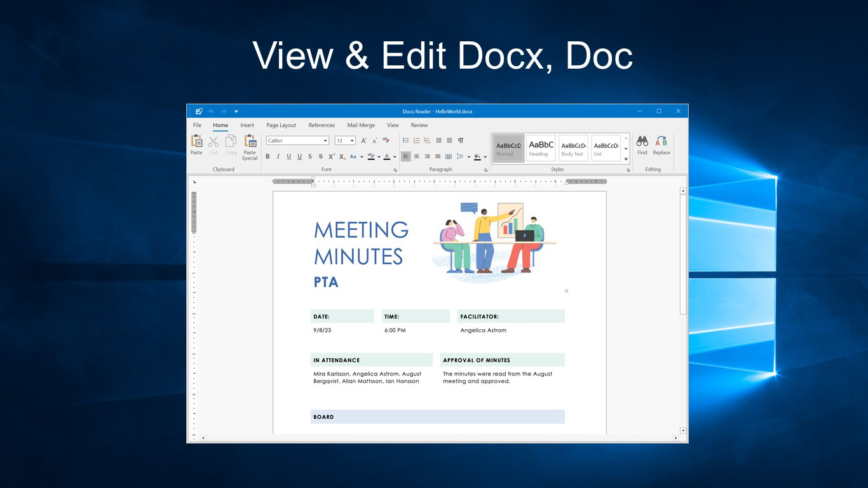Screen dimensions: 868x488
Task: Toggle italic formatting
Action: pyautogui.click(x=278, y=156)
